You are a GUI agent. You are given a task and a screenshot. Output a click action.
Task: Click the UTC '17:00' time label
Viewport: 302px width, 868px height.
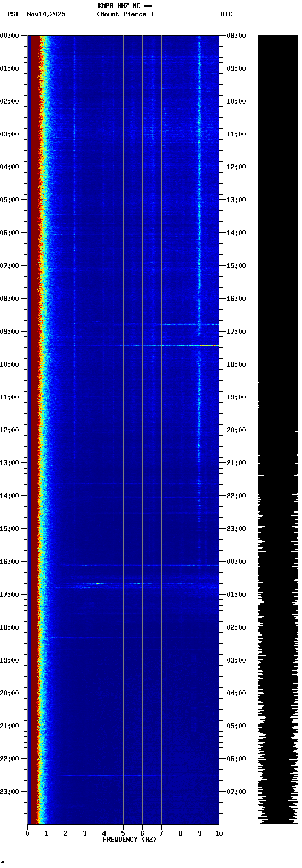pos(236,332)
